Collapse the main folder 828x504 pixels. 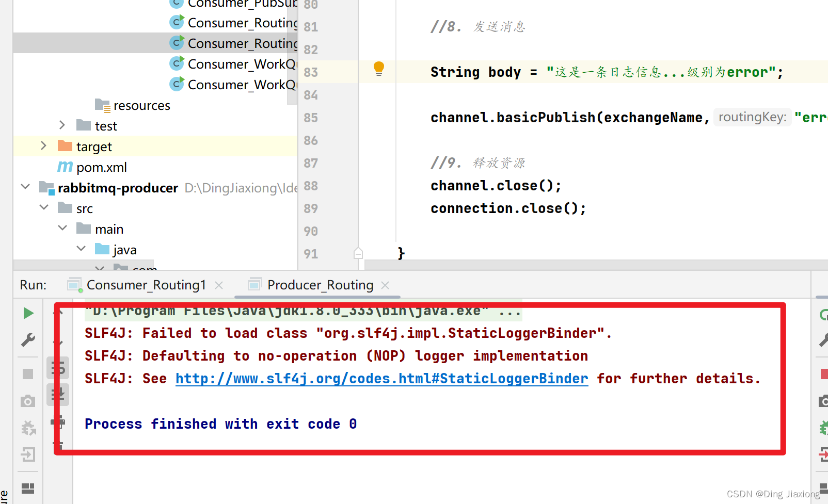(62, 228)
